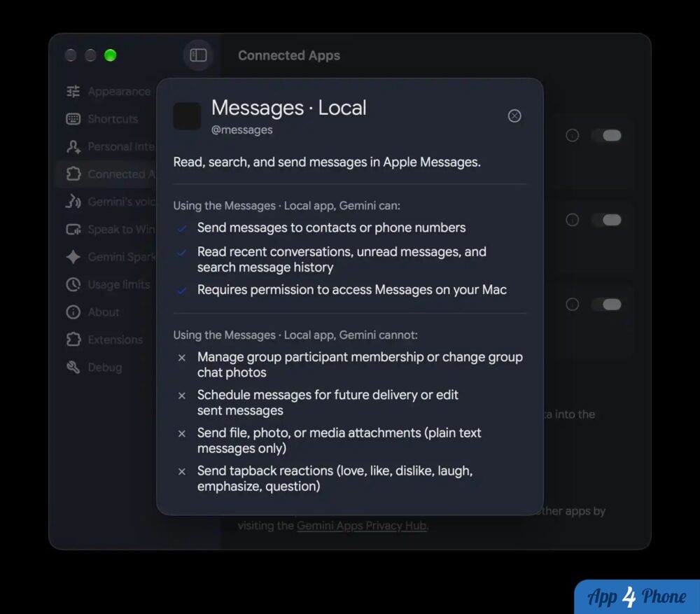The width and height of the screenshot is (700, 614).
Task: Click 'Requires permission to access Messages' item
Action: [x=352, y=290]
